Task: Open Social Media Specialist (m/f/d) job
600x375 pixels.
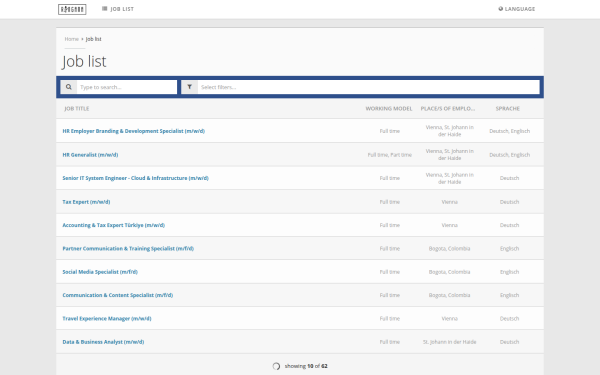Action: [100, 272]
